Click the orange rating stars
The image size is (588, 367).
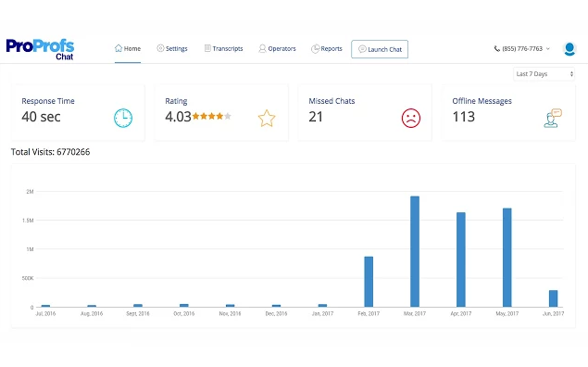[211, 117]
